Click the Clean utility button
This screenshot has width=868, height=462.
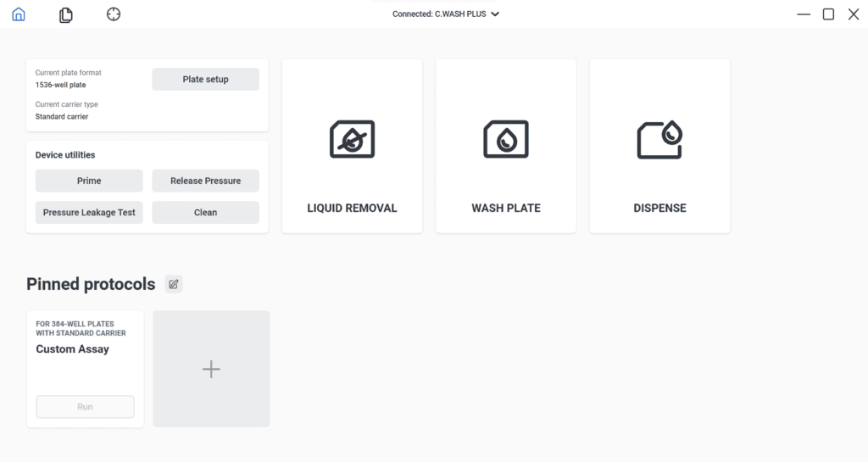tap(205, 213)
